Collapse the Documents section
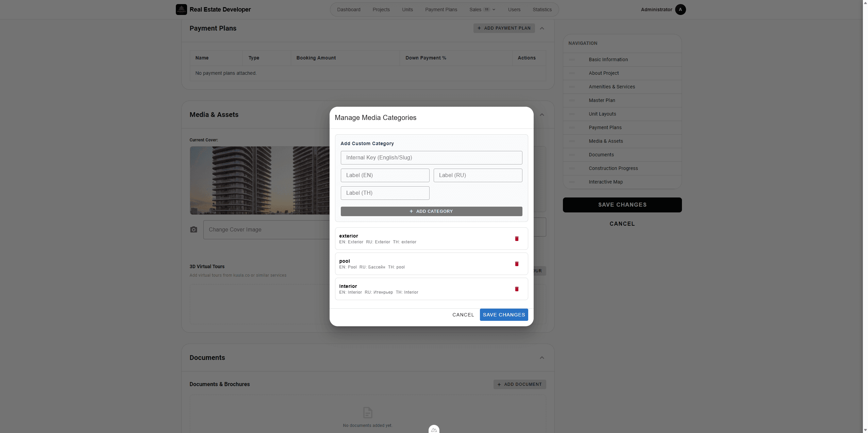The height and width of the screenshot is (433, 868). [x=542, y=358]
